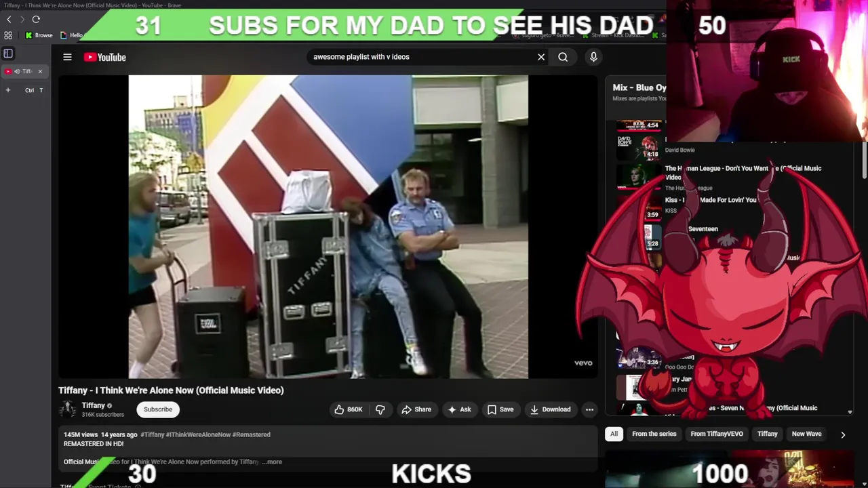
Task: Select the From TiffanyVEVO chip
Action: point(717,434)
